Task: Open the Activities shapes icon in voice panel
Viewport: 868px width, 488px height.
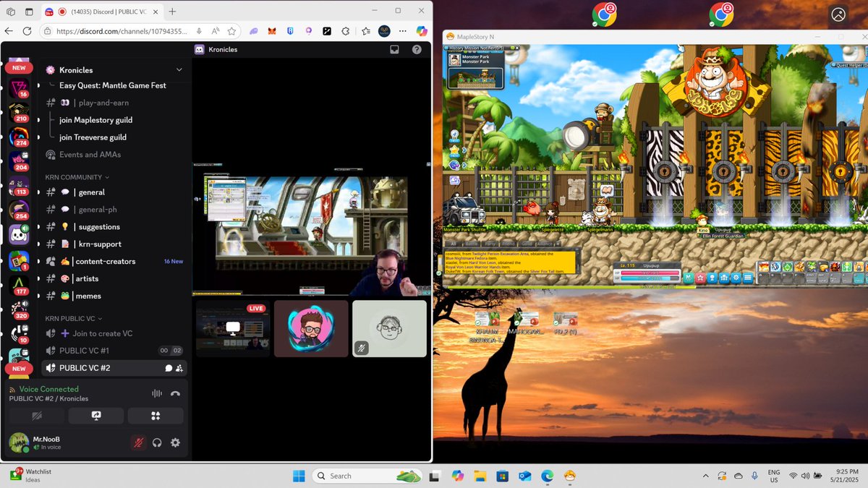Action: pyautogui.click(x=155, y=415)
